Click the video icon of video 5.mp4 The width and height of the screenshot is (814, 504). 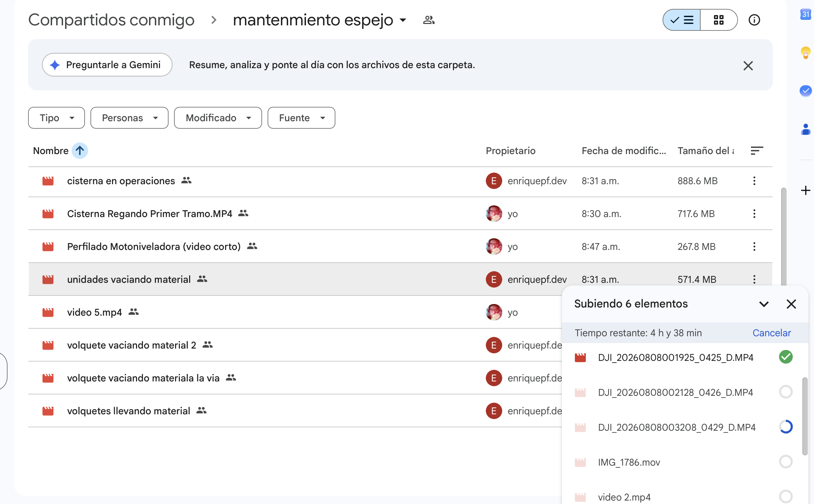pos(48,312)
